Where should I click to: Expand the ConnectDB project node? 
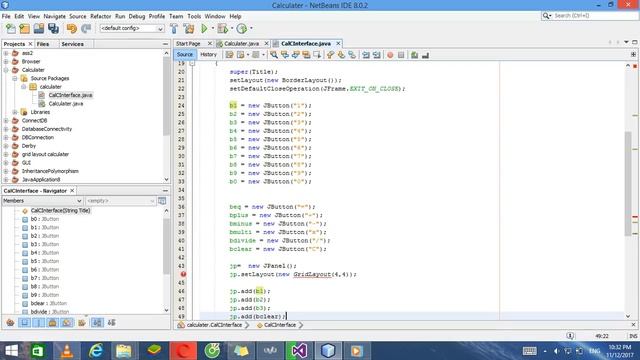pyautogui.click(x=6, y=120)
